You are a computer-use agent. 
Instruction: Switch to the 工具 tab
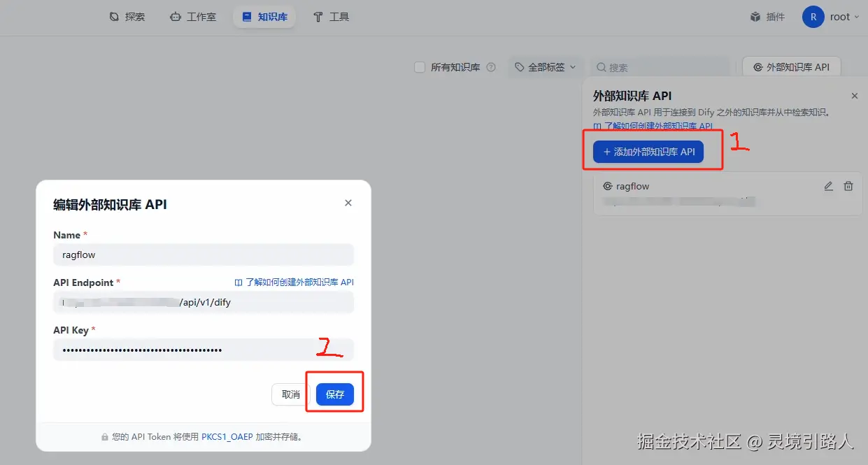330,16
